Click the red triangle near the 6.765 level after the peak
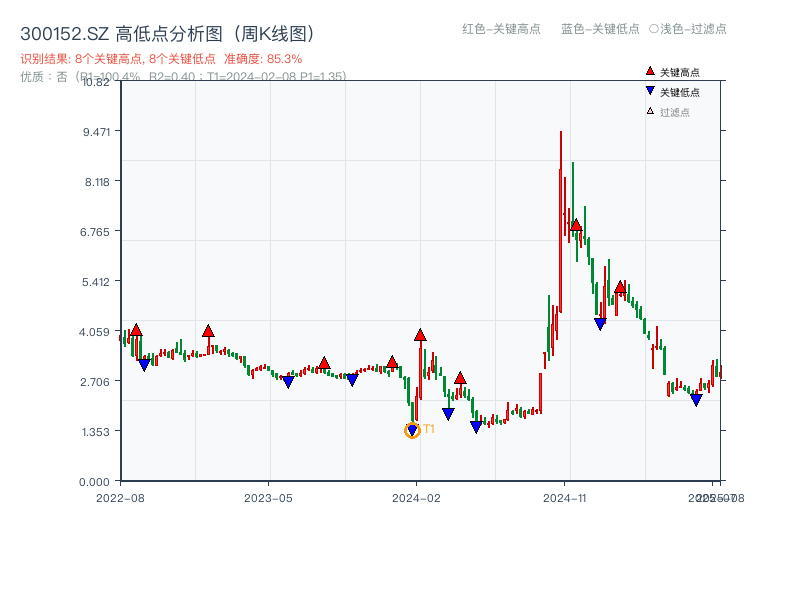 click(x=575, y=226)
